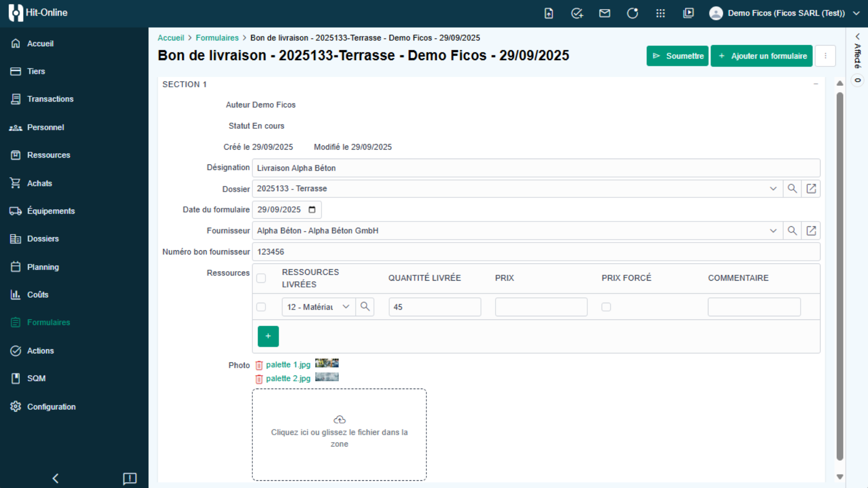The image size is (868, 488).
Task: Delete palette 1.jpg with trash icon
Action: [x=259, y=365]
